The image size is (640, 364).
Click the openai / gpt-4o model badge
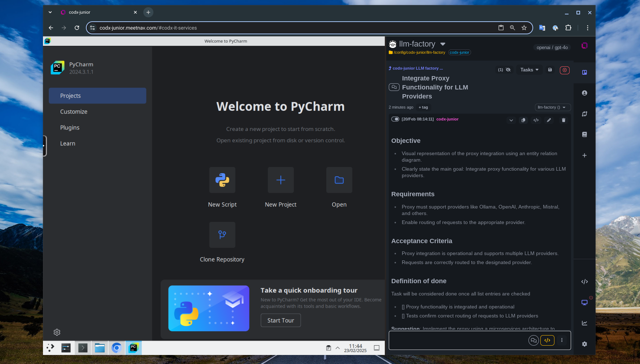click(552, 47)
